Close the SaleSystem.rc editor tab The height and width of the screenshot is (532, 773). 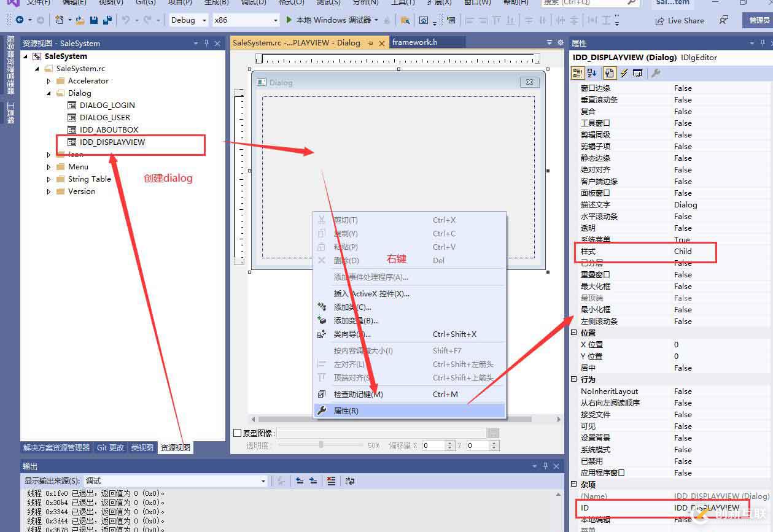point(382,43)
